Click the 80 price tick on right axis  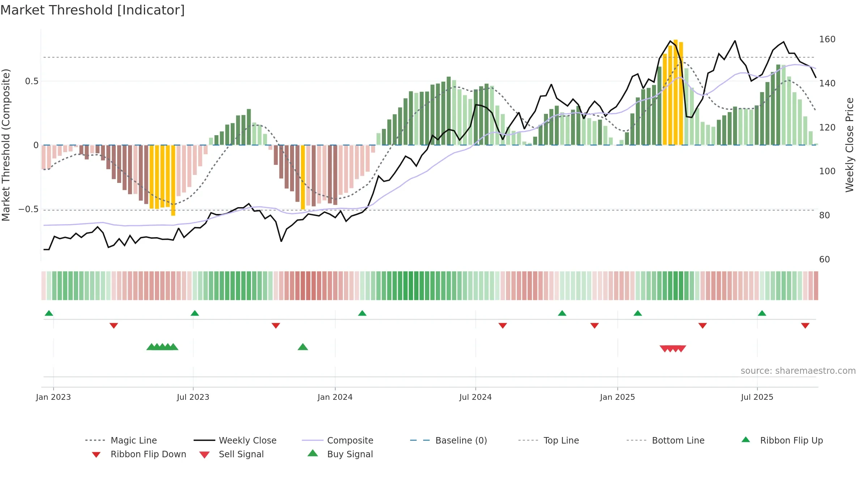[825, 215]
